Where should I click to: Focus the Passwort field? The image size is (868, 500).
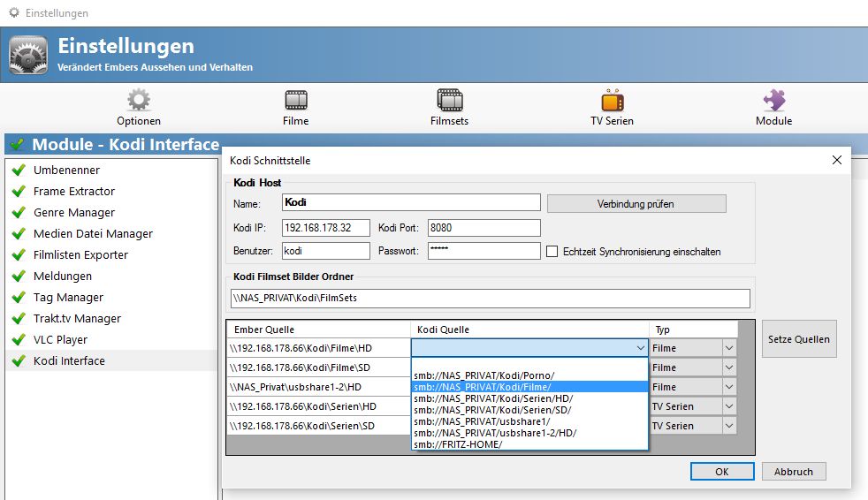click(483, 251)
